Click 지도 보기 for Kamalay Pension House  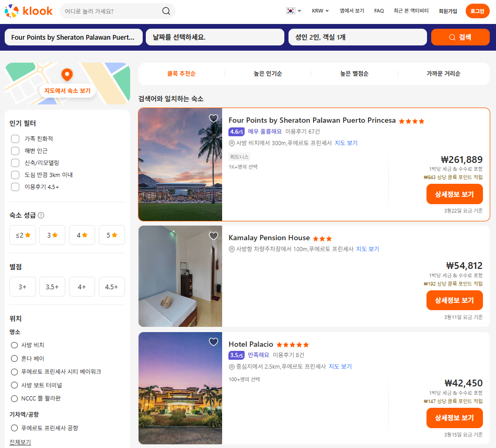[x=367, y=249]
